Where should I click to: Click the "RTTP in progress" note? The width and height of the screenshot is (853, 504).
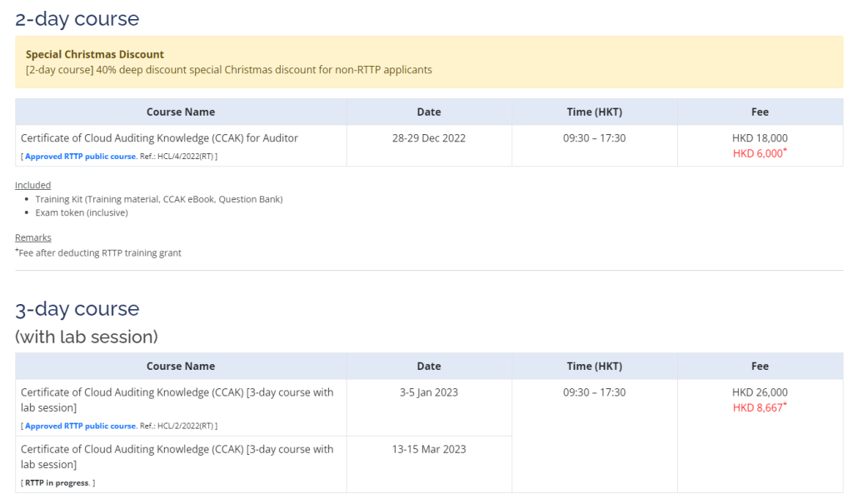[x=58, y=482]
